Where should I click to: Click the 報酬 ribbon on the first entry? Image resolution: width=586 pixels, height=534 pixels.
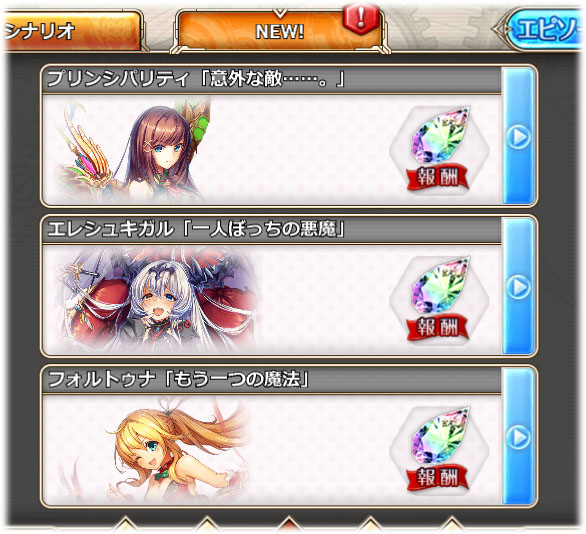[438, 177]
